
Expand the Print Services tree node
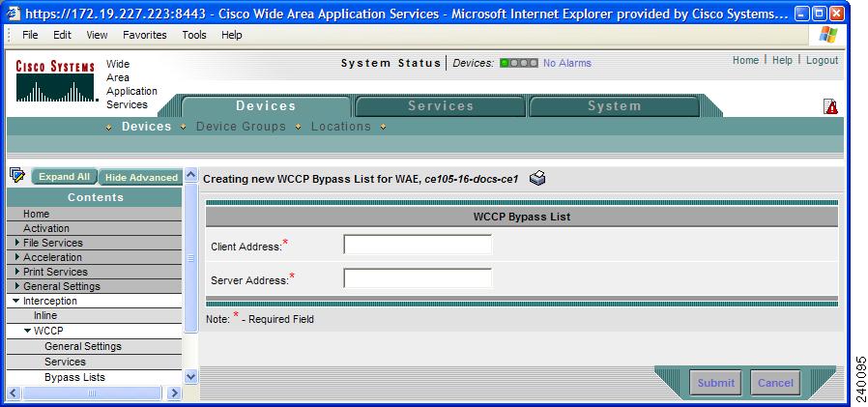click(17, 272)
